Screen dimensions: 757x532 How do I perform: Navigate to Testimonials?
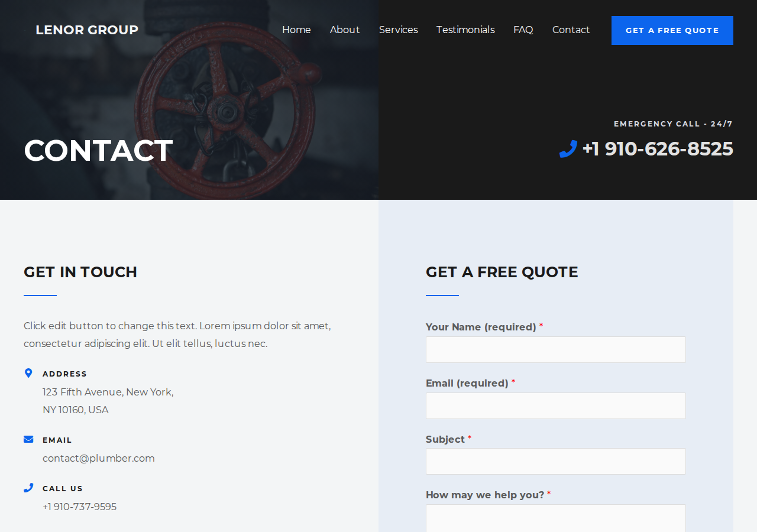[465, 30]
